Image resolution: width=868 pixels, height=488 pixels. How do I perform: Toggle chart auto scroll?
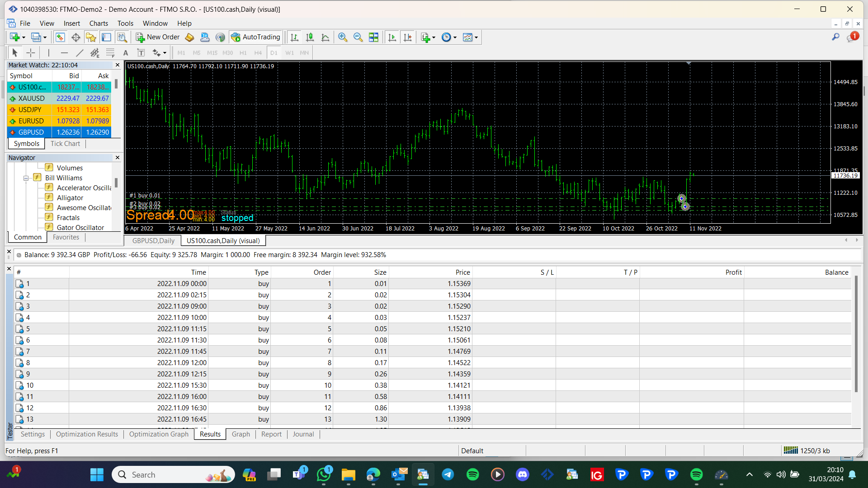[x=392, y=38]
